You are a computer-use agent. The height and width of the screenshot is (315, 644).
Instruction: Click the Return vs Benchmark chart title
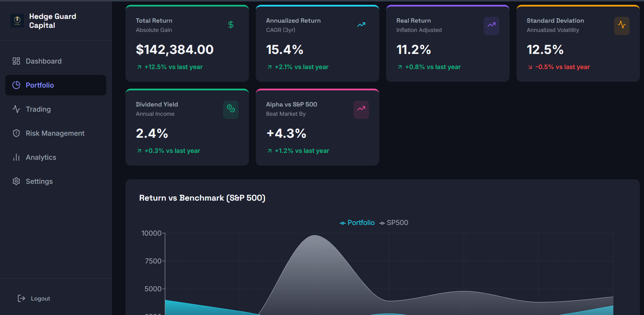click(x=202, y=198)
